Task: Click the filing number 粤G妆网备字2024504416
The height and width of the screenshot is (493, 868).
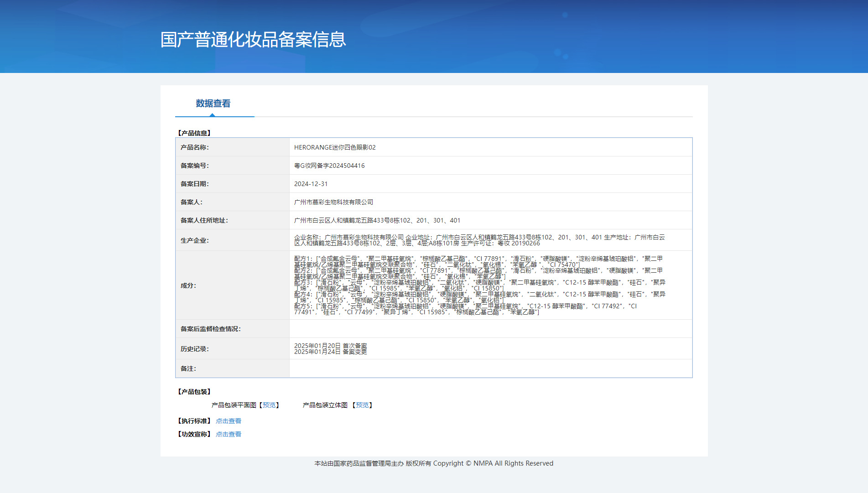Action: pos(329,166)
